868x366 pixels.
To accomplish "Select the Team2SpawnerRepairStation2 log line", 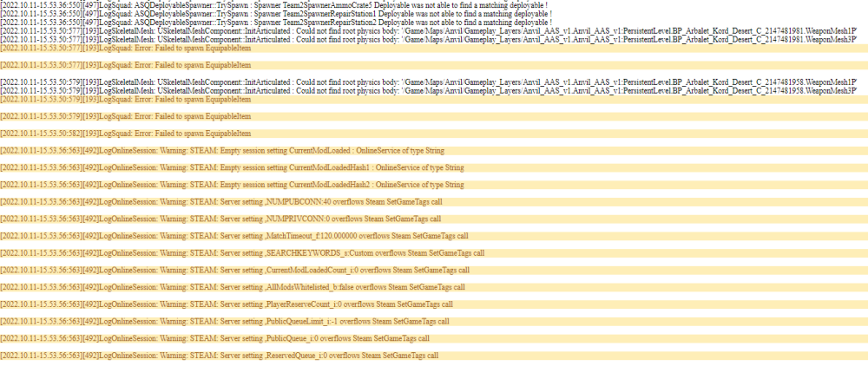I will (276, 22).
